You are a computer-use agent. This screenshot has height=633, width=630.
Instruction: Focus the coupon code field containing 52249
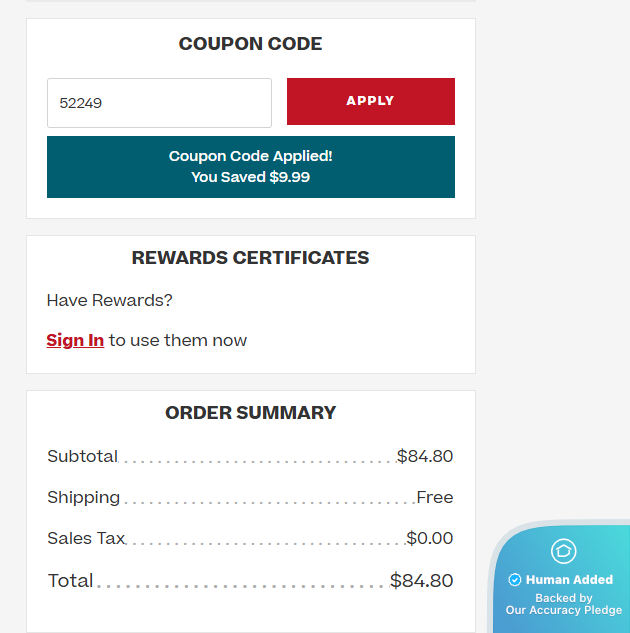[159, 103]
